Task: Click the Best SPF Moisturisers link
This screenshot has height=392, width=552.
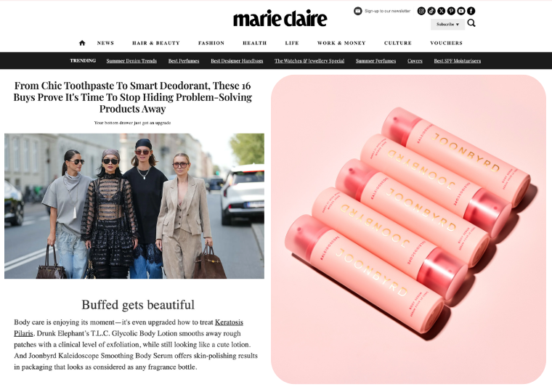Action: pos(458,61)
